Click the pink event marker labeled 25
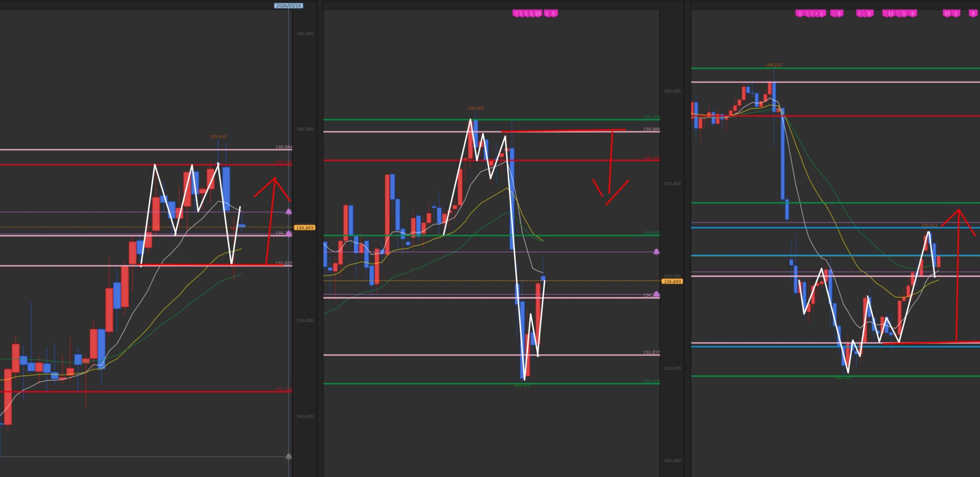 538,13
